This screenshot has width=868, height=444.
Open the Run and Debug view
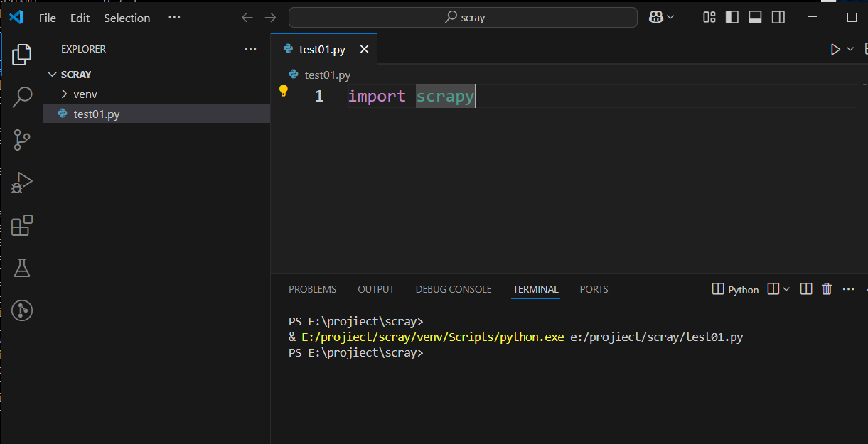coord(22,183)
